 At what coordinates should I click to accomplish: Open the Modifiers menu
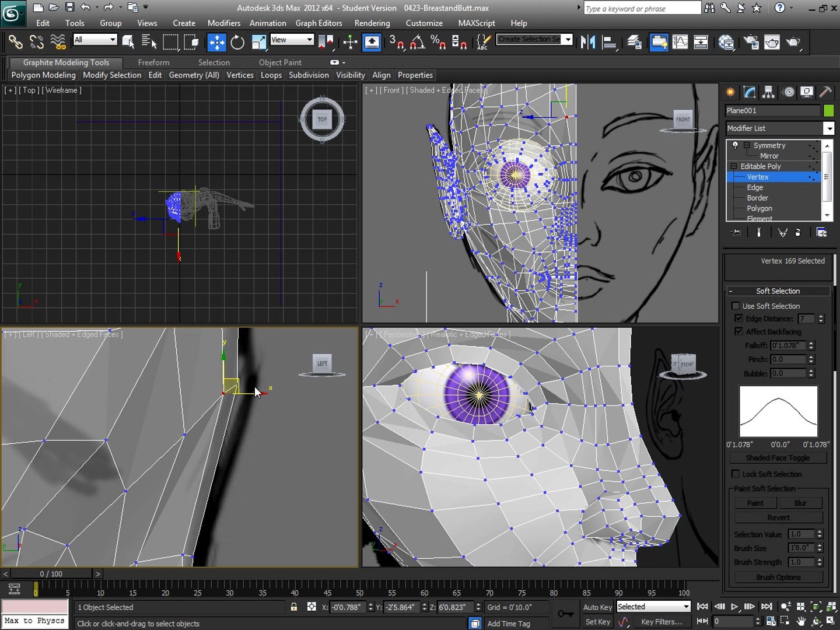[x=224, y=23]
